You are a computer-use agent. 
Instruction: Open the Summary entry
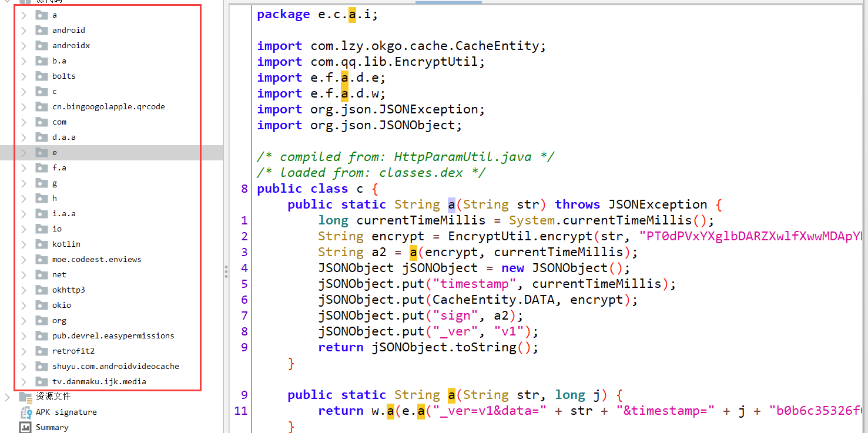(x=52, y=427)
